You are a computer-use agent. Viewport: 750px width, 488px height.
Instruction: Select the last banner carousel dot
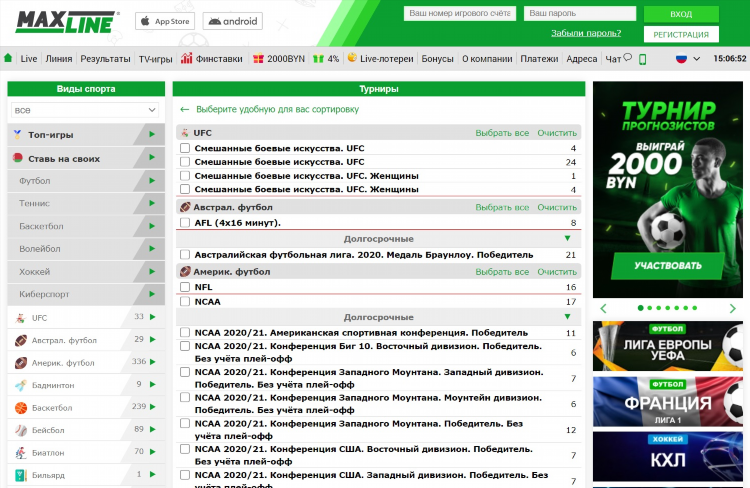pos(695,308)
